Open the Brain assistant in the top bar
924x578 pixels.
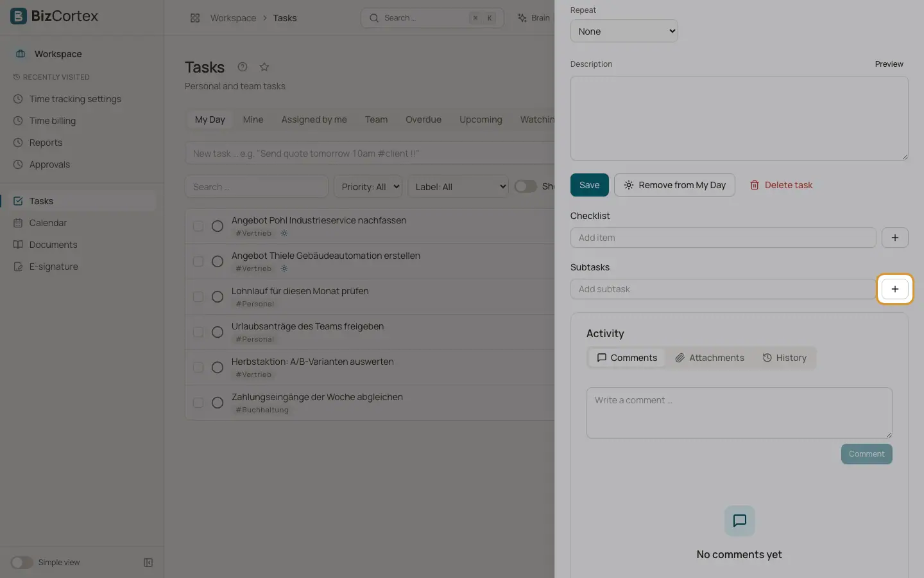click(x=534, y=18)
